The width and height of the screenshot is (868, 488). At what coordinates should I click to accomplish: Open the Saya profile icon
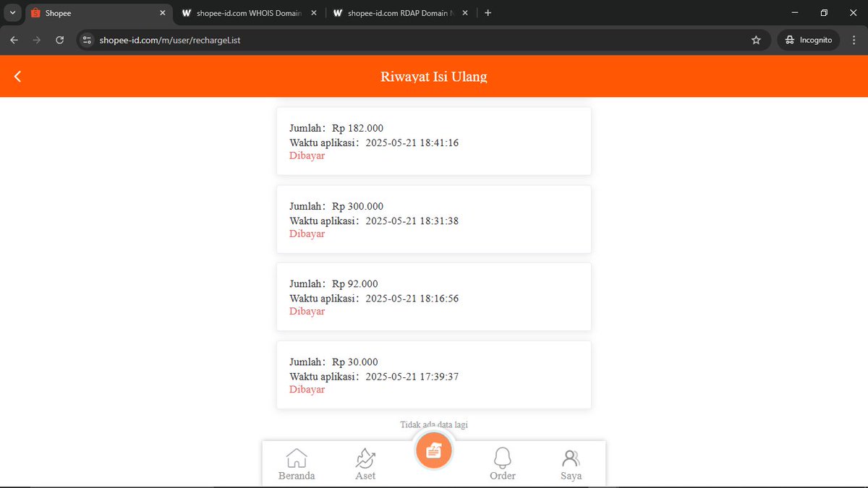click(571, 458)
